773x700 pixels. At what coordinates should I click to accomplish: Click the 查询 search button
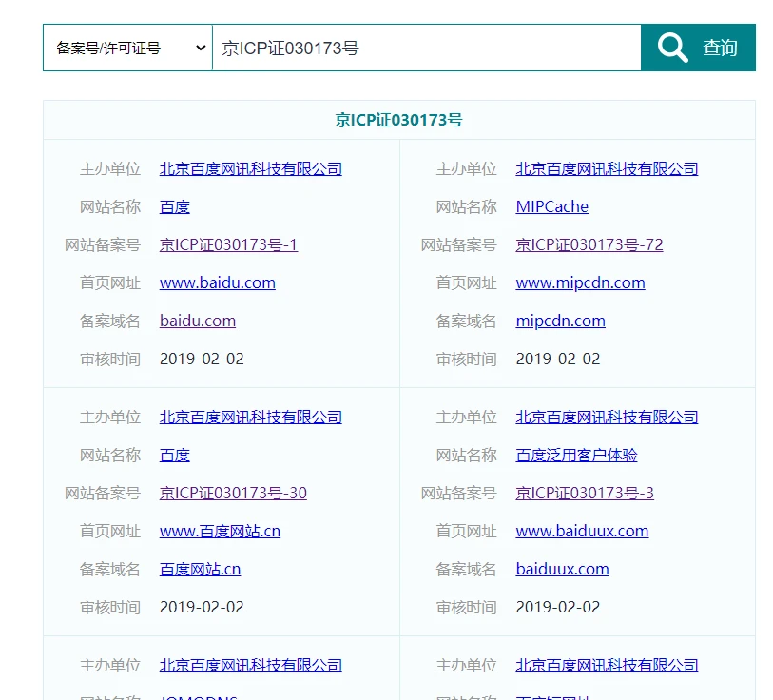click(x=698, y=48)
